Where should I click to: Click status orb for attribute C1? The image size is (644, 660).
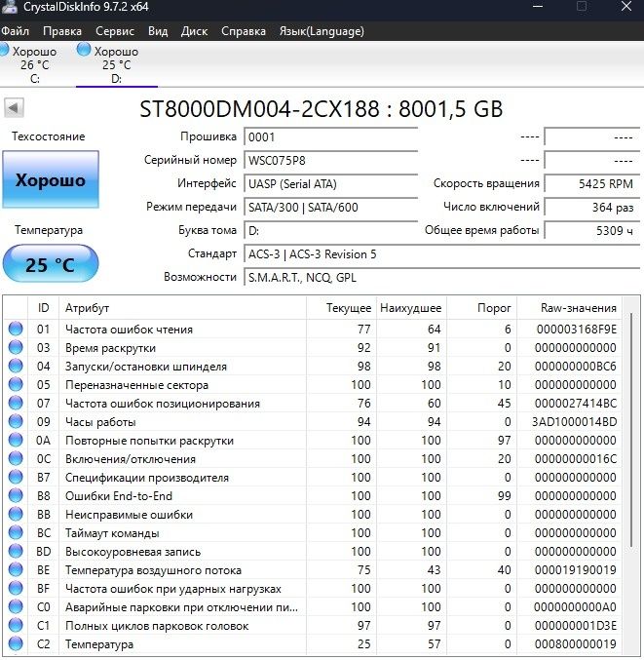pos(16,625)
